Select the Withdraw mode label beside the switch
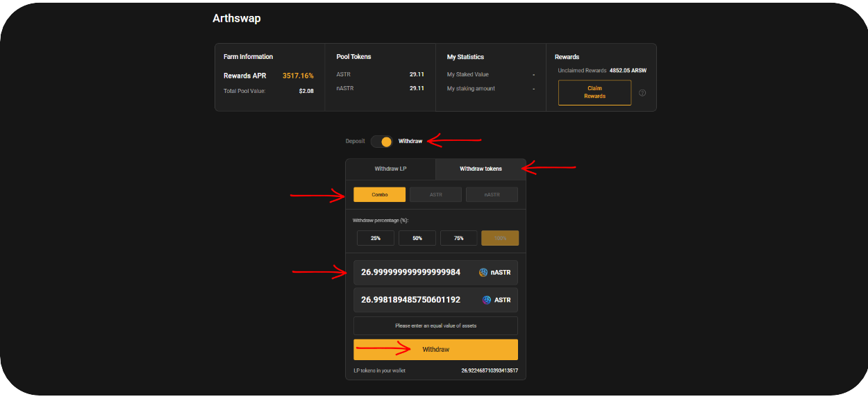The image size is (868, 399). [x=410, y=142]
